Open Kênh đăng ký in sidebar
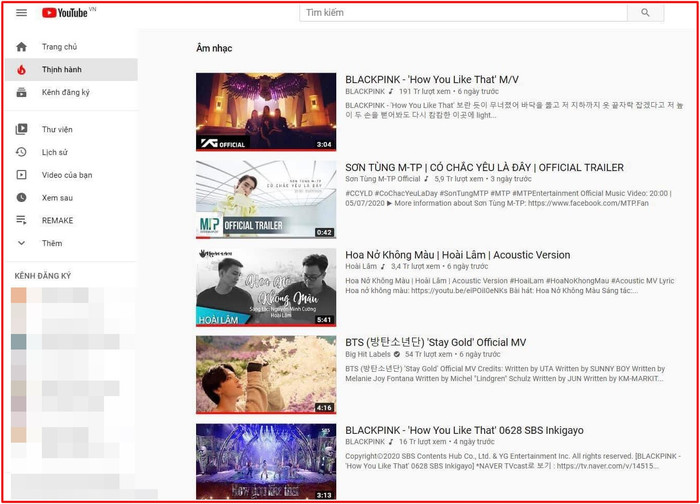The width and height of the screenshot is (700, 504). [x=71, y=92]
